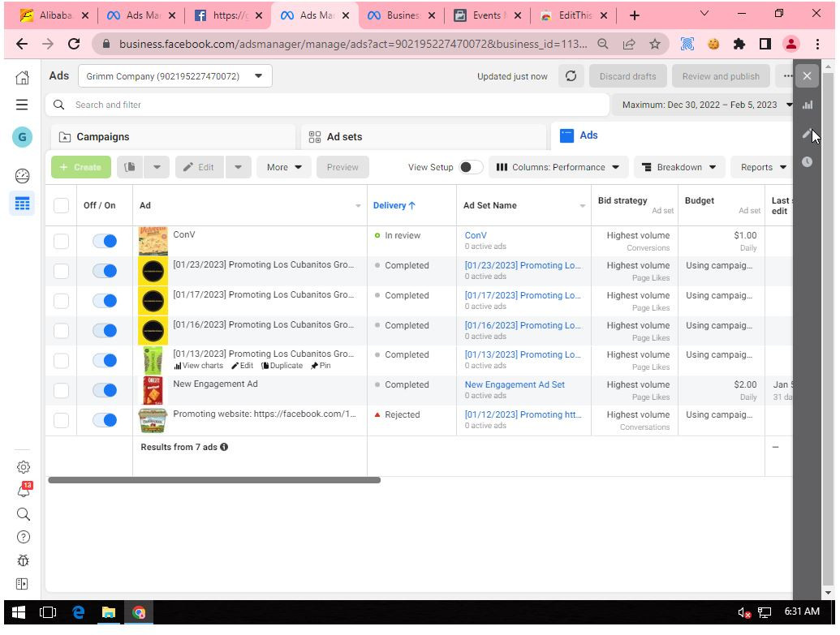
Task: Click the Review and publish button
Action: click(720, 76)
